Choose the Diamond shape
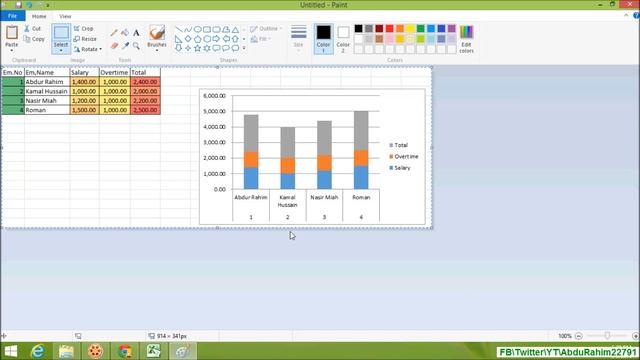This screenshot has width=640, height=360. [188, 39]
